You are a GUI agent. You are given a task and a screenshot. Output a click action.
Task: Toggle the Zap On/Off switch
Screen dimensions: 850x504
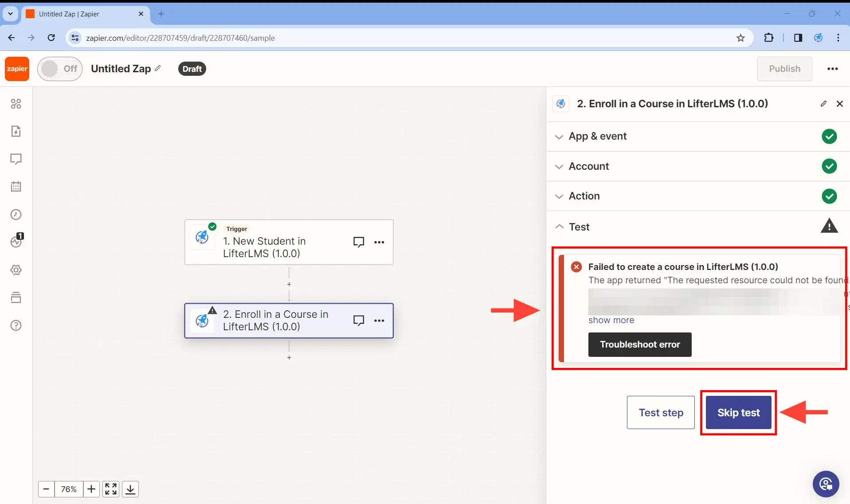[x=60, y=69]
